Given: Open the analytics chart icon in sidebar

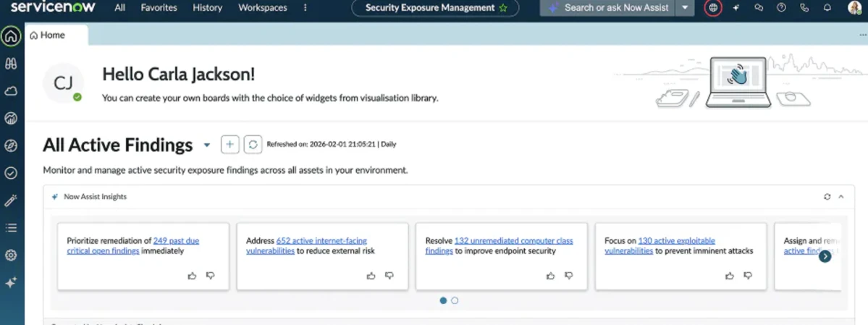Looking at the screenshot, I should pos(11,118).
